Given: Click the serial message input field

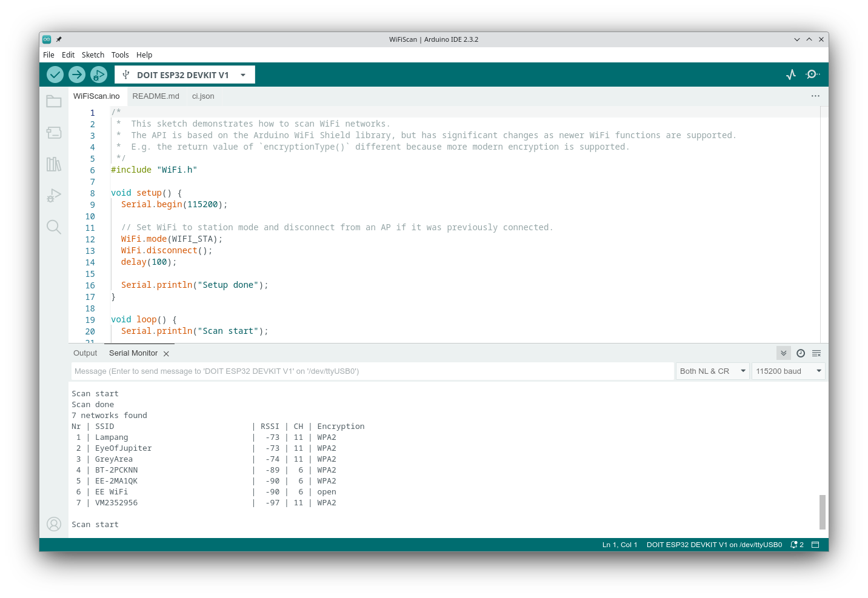Looking at the screenshot, I should [372, 371].
